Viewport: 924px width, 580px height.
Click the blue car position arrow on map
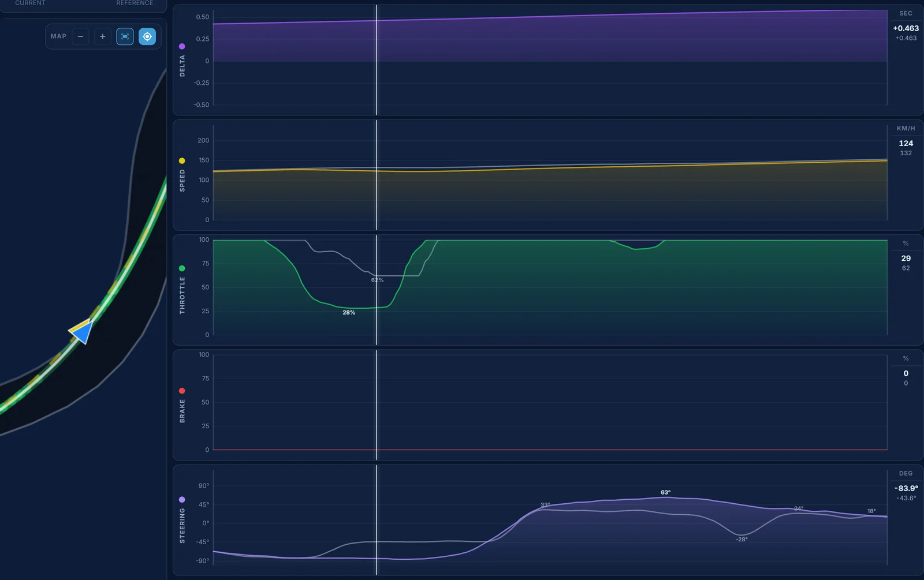83,331
